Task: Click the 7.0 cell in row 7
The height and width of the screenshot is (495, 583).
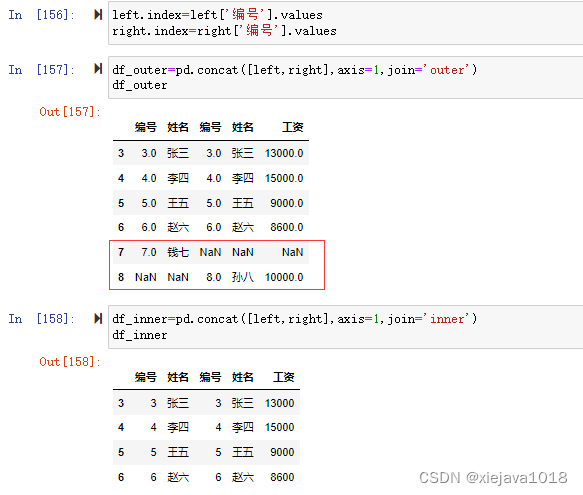Action: click(x=149, y=252)
